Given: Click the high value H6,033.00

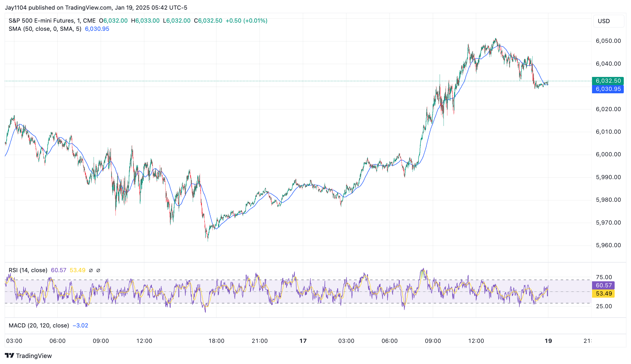Looking at the screenshot, I should pyautogui.click(x=145, y=21).
